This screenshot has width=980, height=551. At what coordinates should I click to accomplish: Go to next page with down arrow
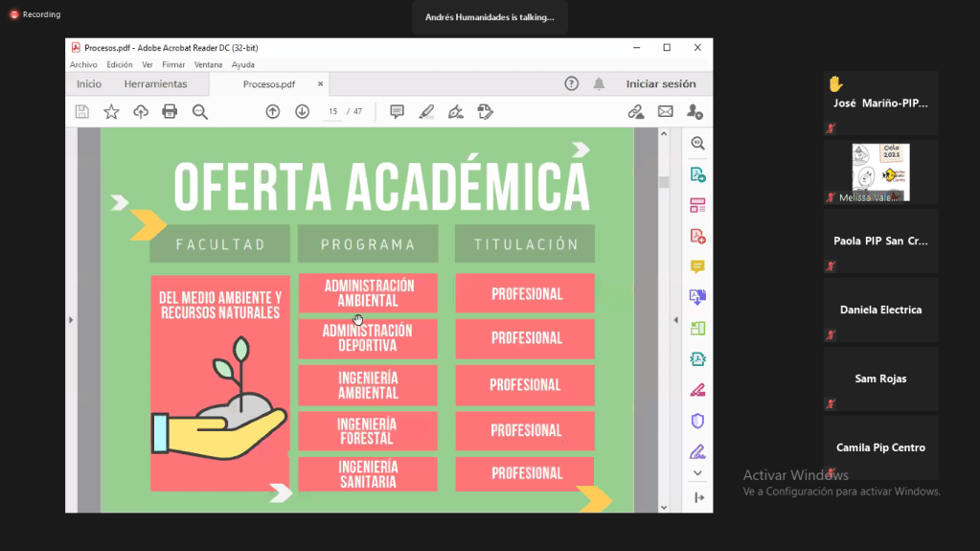coord(302,112)
